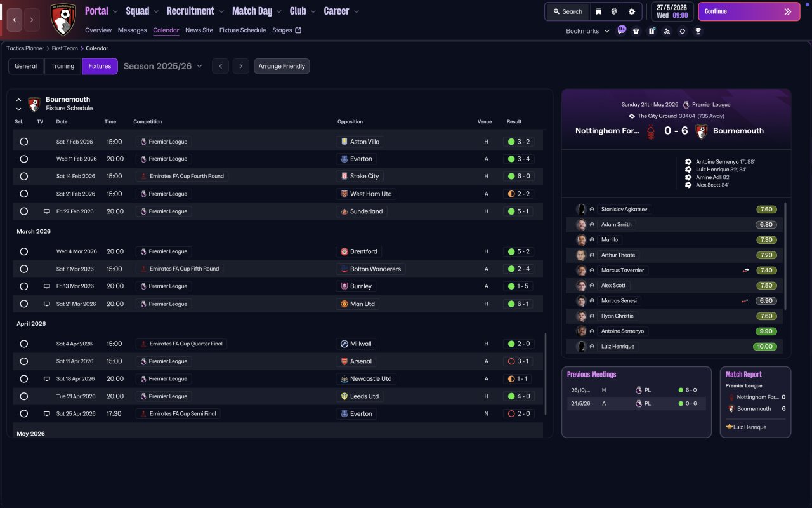Screen dimensions: 812x508
Task: Click the shirt icon in the bookmarks bar
Action: point(636,31)
